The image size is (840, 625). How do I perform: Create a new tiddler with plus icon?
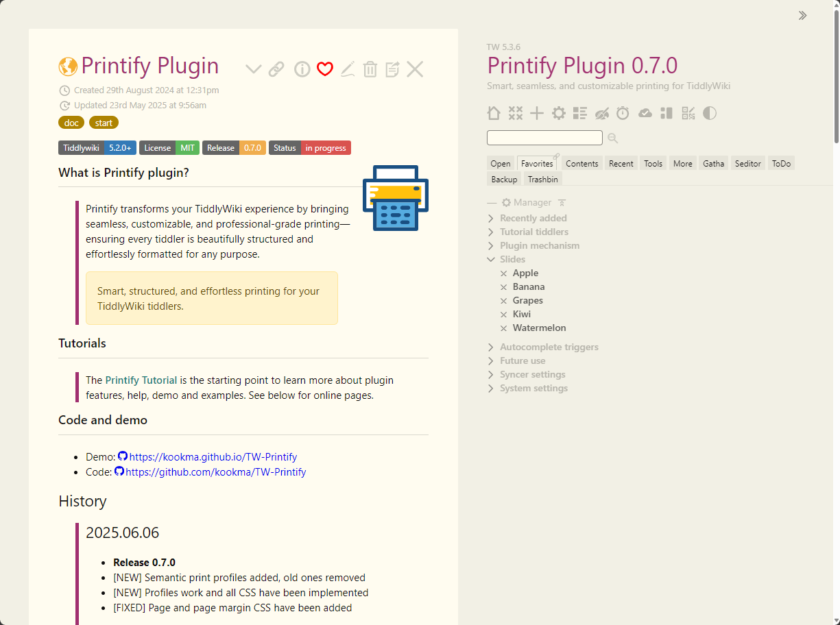(x=537, y=113)
